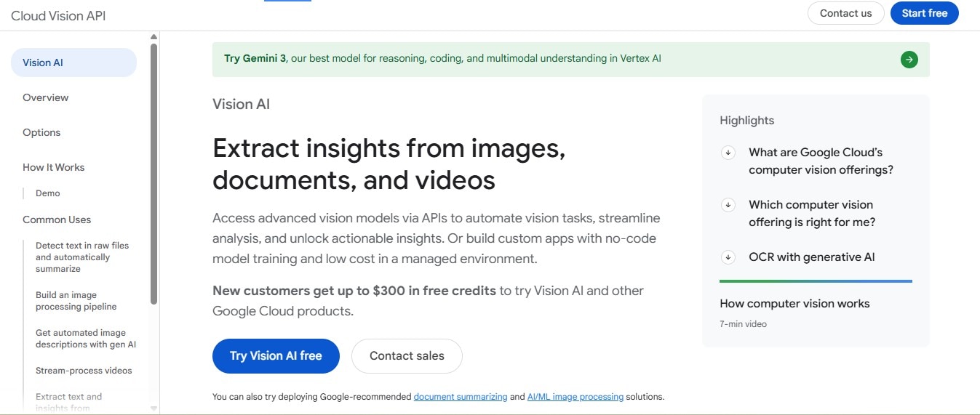
Task: Click the 7-min video label
Action: (743, 324)
